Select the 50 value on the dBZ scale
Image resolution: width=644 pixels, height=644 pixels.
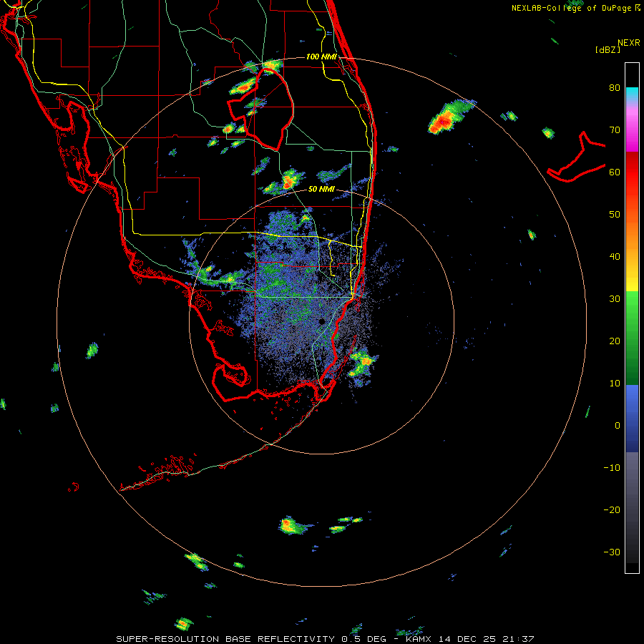coord(615,215)
